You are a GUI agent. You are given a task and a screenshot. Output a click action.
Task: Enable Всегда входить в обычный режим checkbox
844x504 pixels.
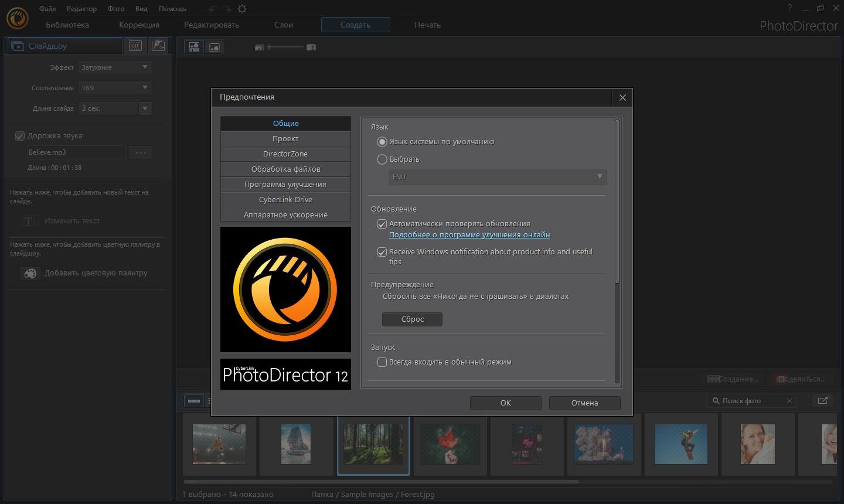tap(382, 362)
